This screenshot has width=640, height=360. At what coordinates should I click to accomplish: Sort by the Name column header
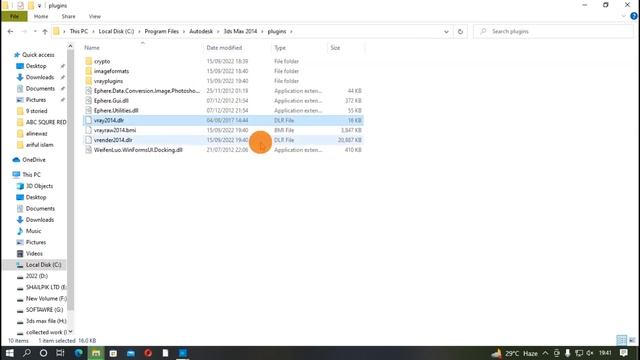pos(92,48)
